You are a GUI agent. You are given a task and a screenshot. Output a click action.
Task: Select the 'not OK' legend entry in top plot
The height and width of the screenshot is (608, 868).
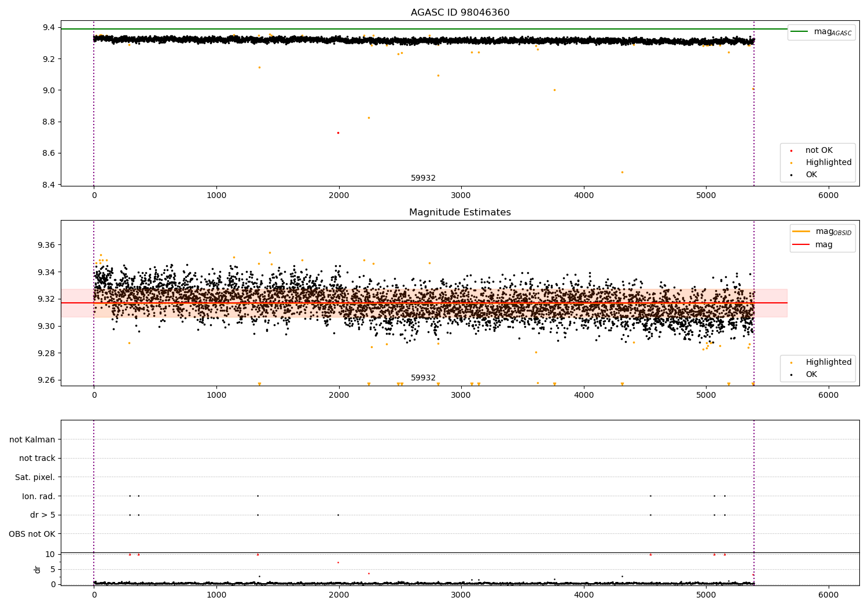pyautogui.click(x=819, y=151)
